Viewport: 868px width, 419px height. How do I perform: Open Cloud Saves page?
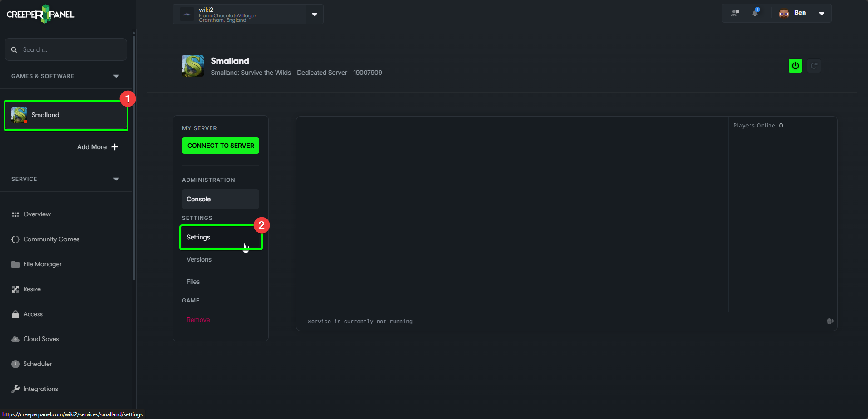(41, 339)
